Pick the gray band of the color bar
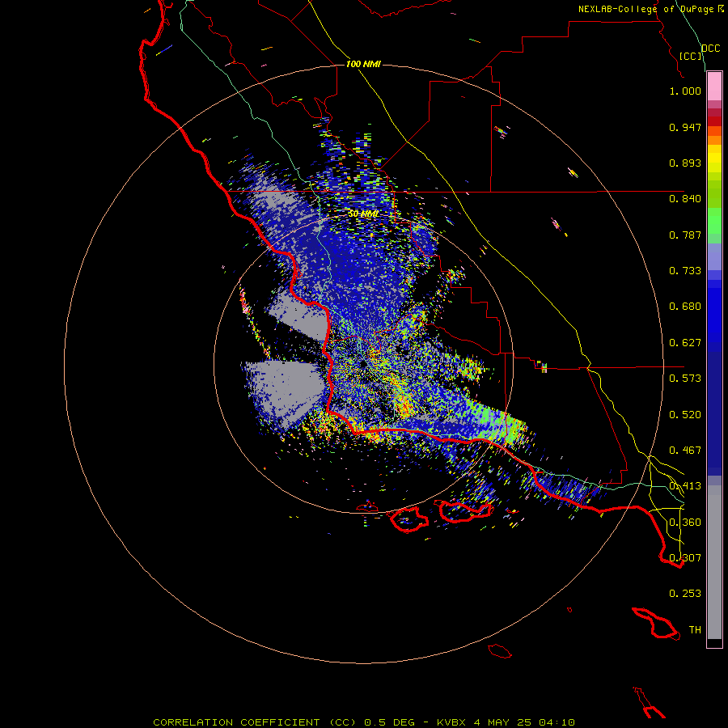 click(x=714, y=562)
